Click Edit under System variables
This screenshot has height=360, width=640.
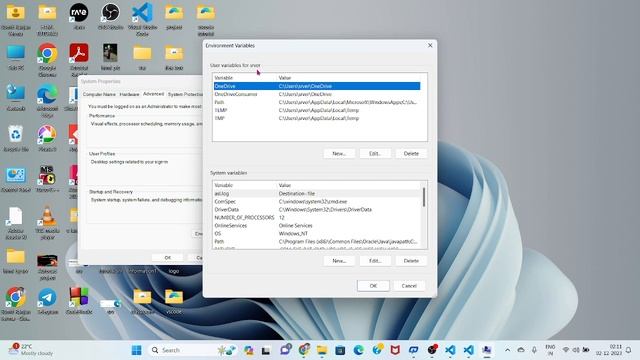tap(375, 260)
